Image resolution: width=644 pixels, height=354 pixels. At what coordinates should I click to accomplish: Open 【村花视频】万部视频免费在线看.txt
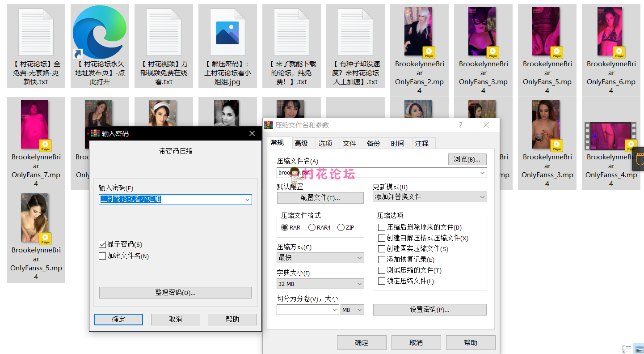coord(164,31)
